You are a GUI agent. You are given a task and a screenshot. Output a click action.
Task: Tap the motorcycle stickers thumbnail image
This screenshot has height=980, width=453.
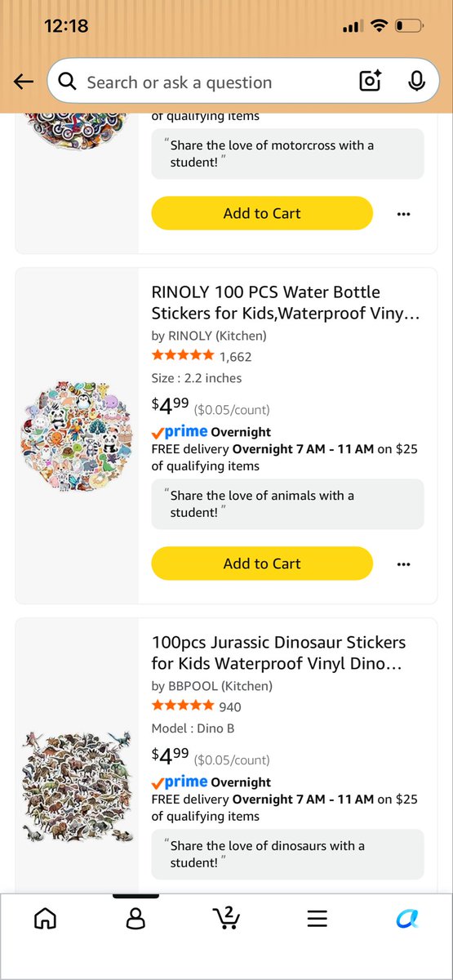pyautogui.click(x=78, y=128)
